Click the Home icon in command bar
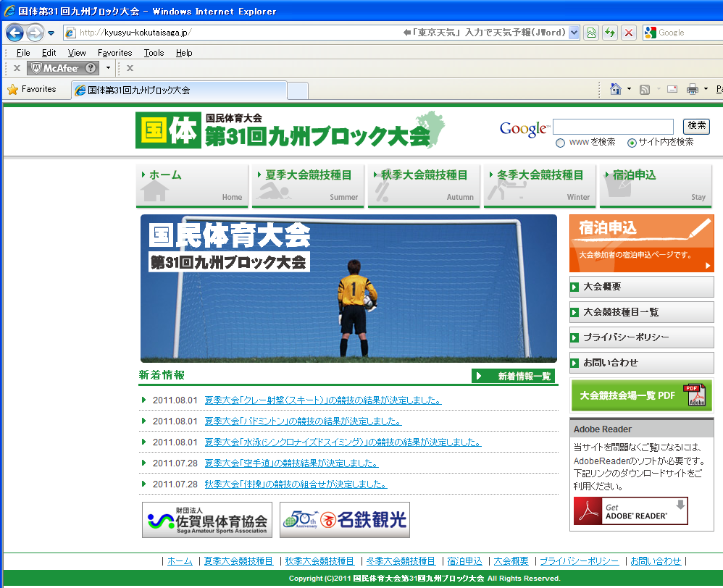Screen dimensions: 723x588 tap(615, 89)
